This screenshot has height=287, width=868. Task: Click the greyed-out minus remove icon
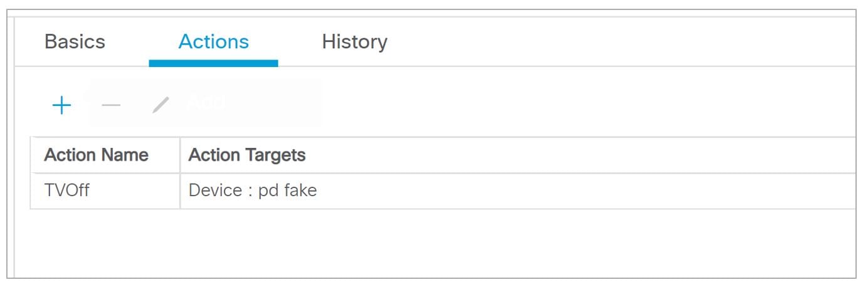pyautogui.click(x=111, y=105)
